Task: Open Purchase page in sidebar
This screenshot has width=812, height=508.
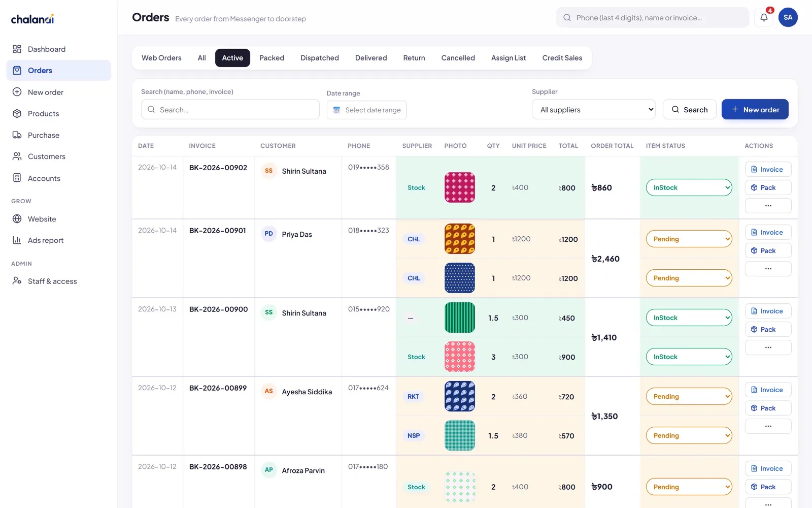Action: (x=58, y=135)
